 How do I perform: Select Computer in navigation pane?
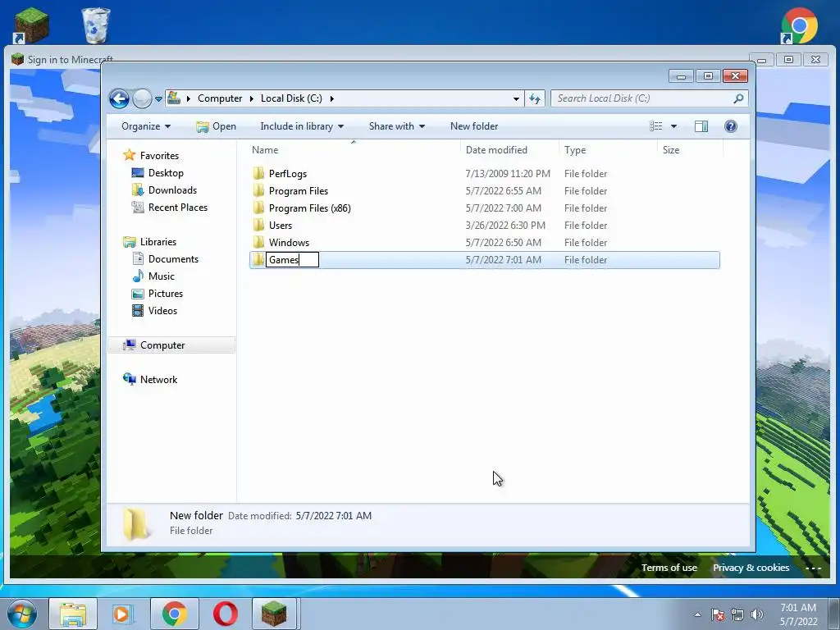tap(171, 345)
